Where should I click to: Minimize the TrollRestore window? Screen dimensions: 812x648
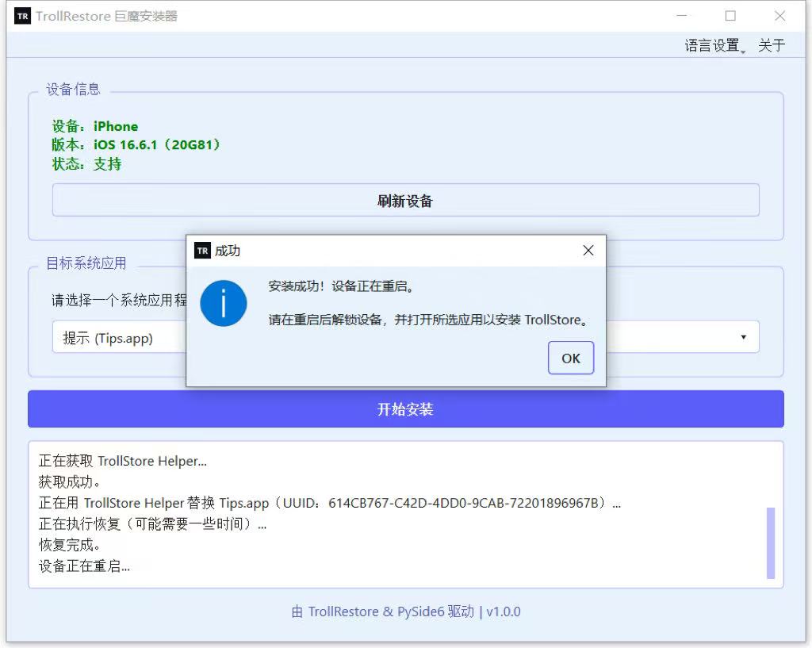[681, 16]
